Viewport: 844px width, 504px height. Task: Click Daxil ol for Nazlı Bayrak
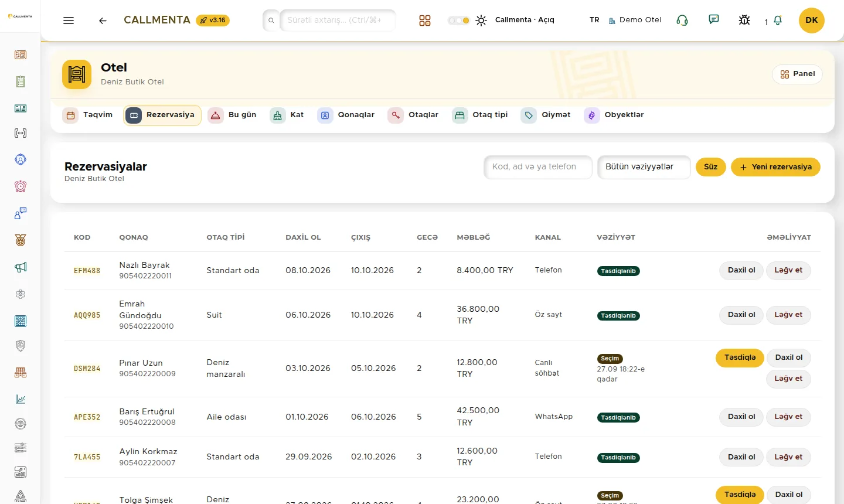pyautogui.click(x=741, y=270)
